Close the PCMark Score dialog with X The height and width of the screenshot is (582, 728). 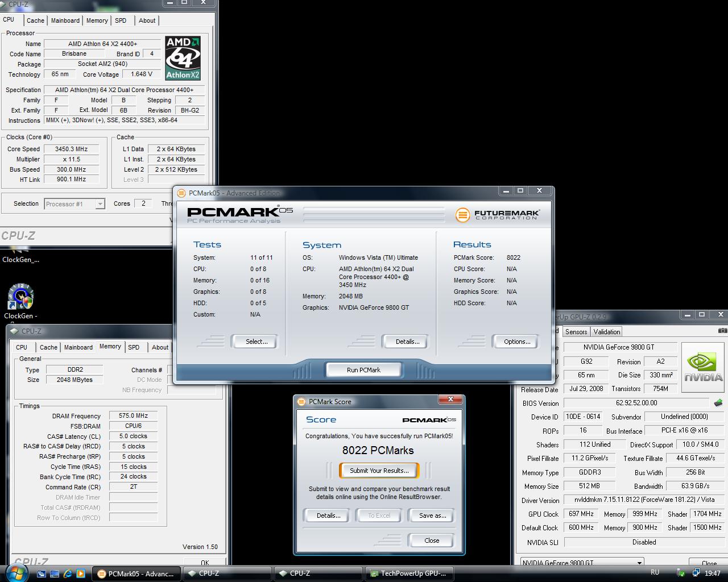point(450,400)
